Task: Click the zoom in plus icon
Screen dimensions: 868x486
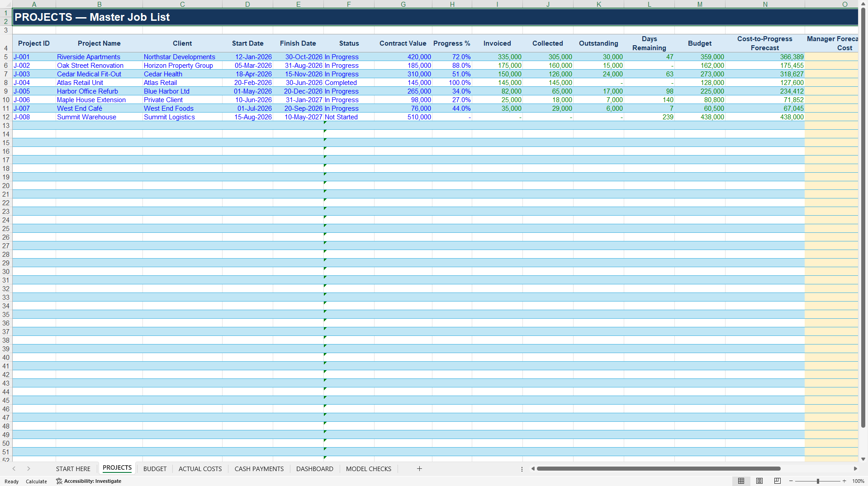Action: click(844, 481)
